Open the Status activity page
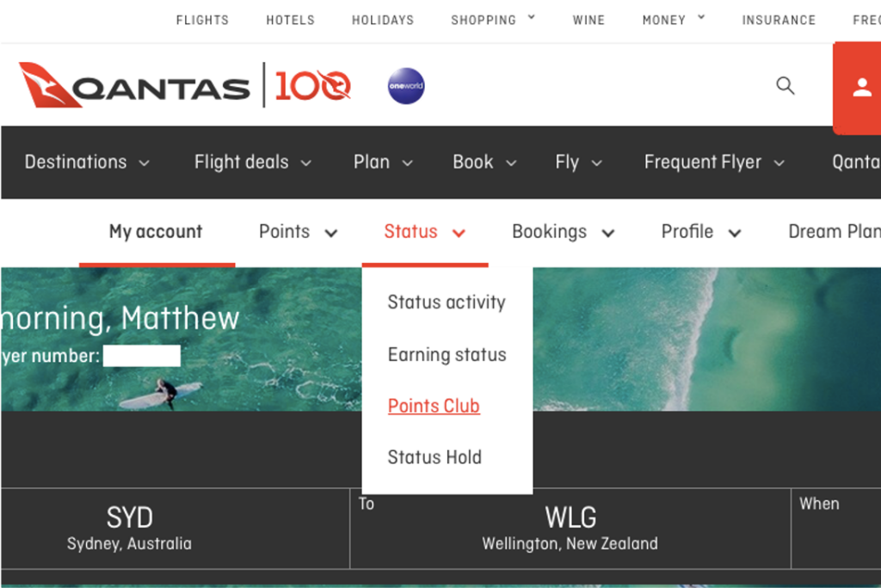The image size is (881, 588). coord(447,303)
